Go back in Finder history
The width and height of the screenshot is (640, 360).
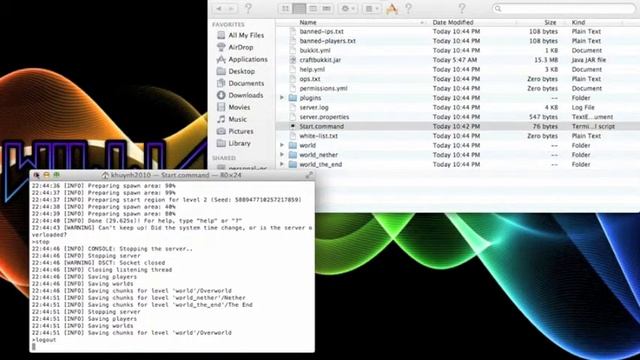coord(219,8)
